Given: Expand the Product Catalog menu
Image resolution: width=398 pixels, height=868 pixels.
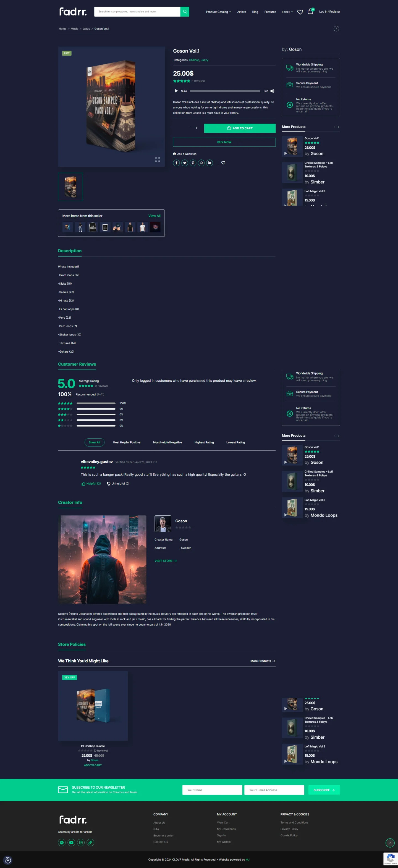Looking at the screenshot, I should [219, 12].
